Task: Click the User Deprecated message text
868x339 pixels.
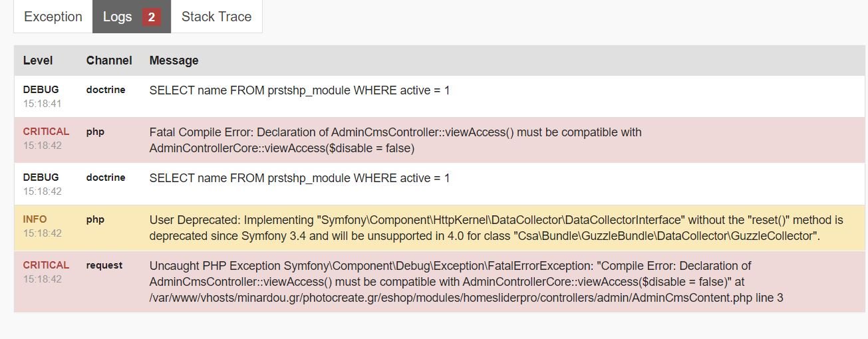Action: click(x=496, y=227)
